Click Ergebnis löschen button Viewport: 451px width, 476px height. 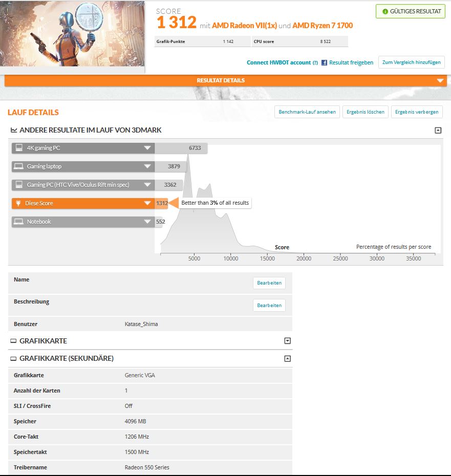366,112
